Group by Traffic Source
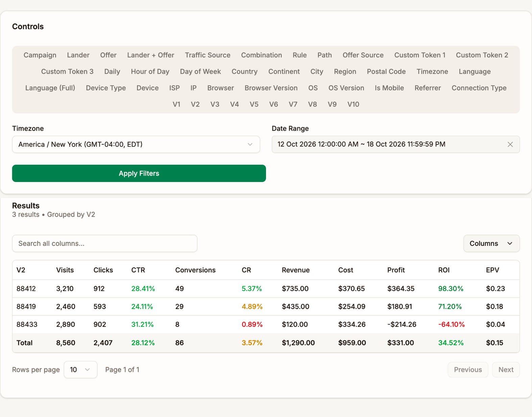The image size is (532, 417). 208,55
